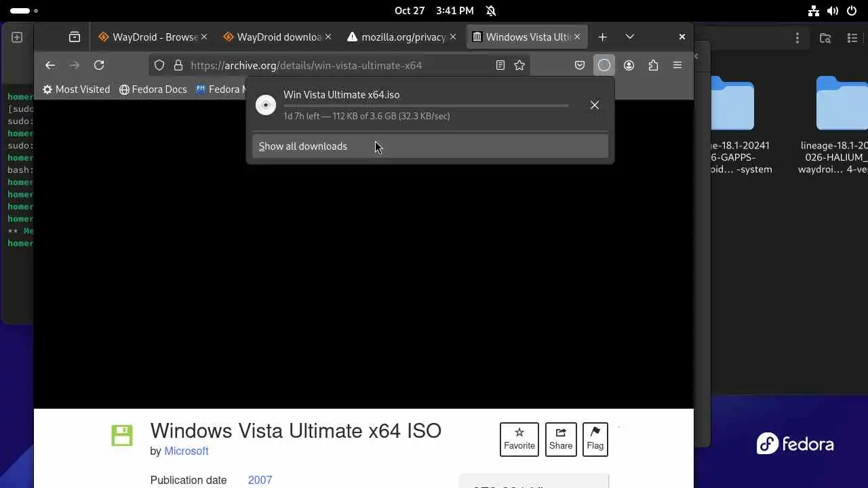Click the archive.org URL address field
Screen dimensions: 868x488
pyautogui.click(x=339, y=65)
